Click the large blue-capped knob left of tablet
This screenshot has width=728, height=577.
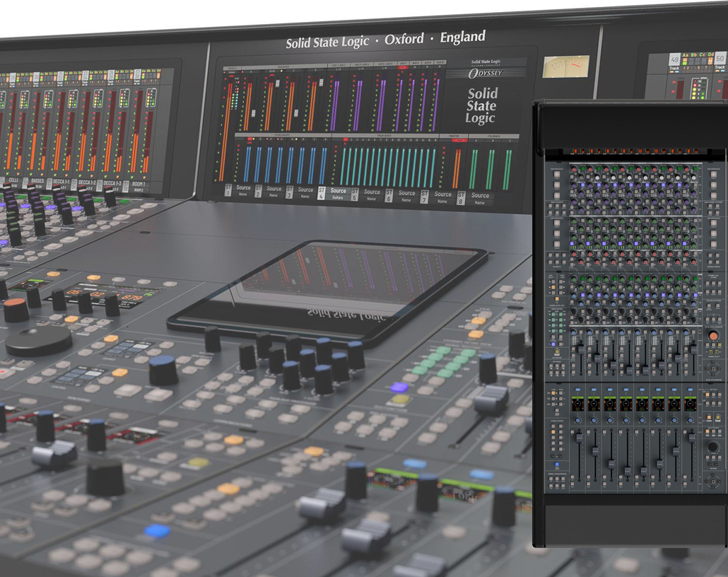point(163,371)
